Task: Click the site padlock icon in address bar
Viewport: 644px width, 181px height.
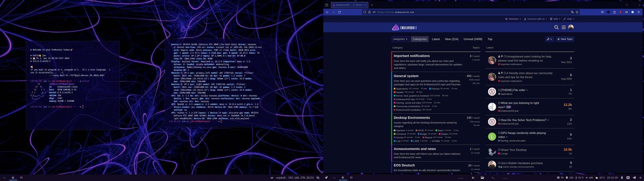Action: click(369, 12)
